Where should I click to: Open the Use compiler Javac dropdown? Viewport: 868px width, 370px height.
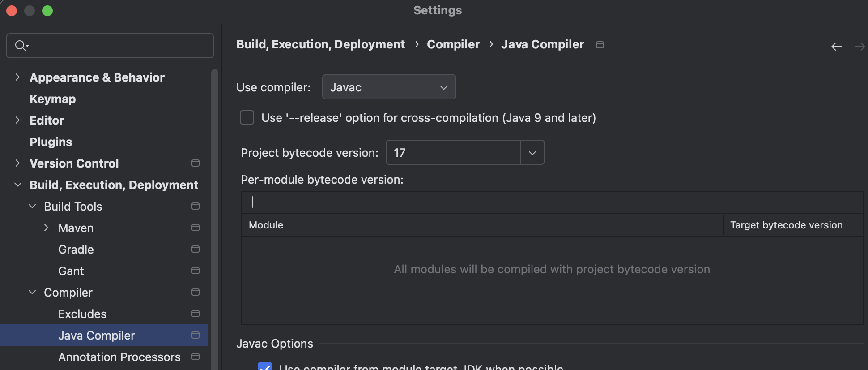point(389,87)
